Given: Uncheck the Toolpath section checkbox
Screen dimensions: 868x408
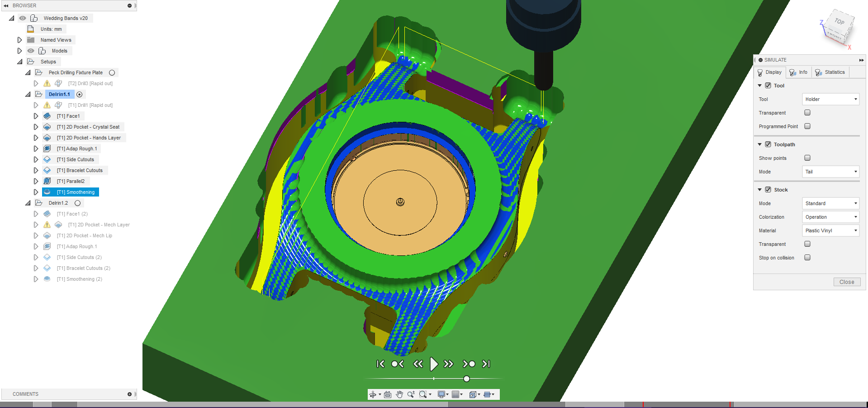Looking at the screenshot, I should [768, 144].
